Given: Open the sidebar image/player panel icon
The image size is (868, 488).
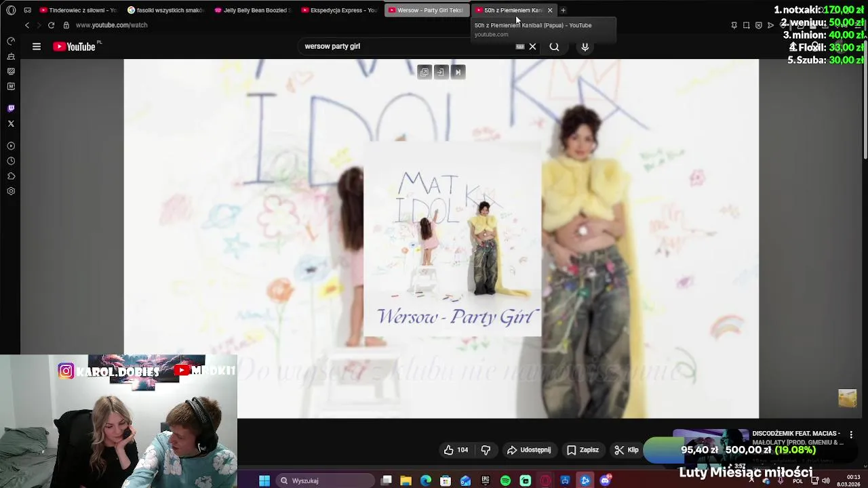Looking at the screenshot, I should 11,71.
